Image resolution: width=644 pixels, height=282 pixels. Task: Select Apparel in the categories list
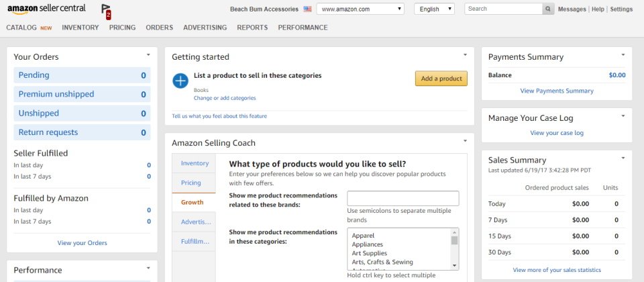click(x=363, y=236)
